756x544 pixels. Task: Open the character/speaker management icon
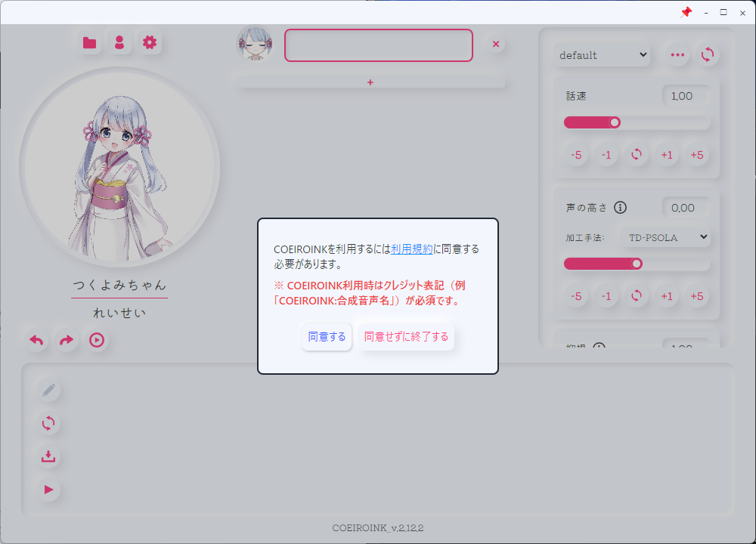click(119, 43)
